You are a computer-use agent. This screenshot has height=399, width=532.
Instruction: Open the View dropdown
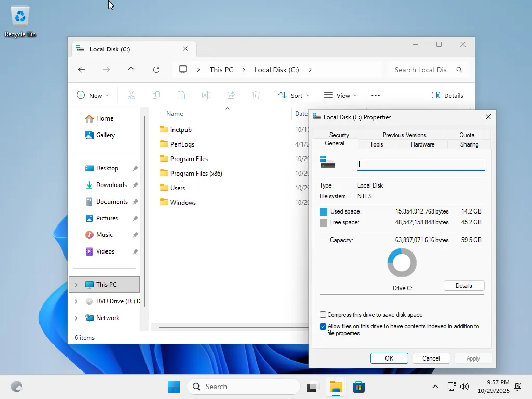tap(340, 95)
